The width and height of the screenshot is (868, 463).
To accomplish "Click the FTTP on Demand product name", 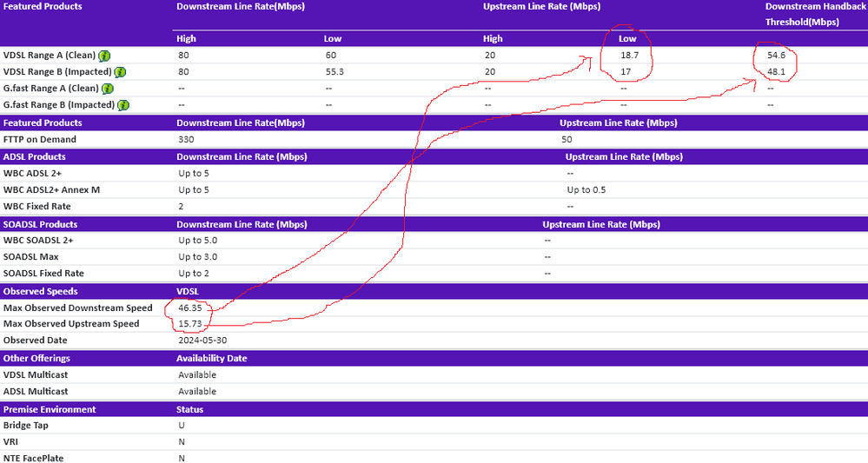I will 40,139.
